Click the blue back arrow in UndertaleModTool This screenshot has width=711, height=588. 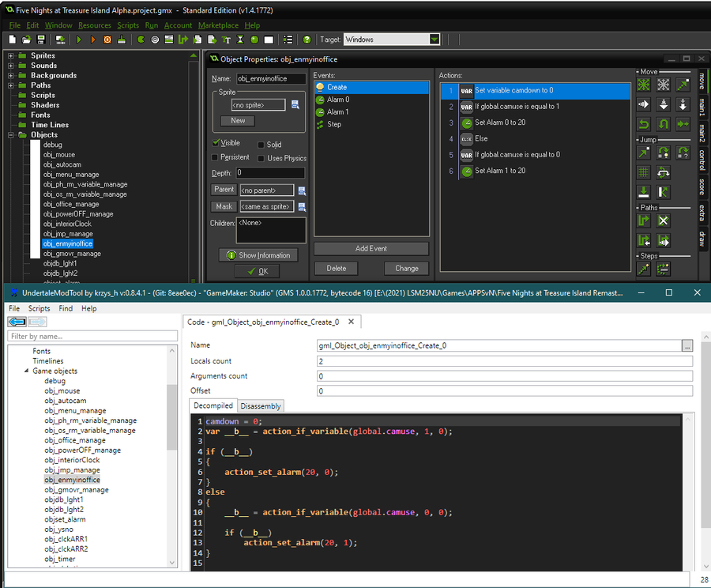[17, 322]
